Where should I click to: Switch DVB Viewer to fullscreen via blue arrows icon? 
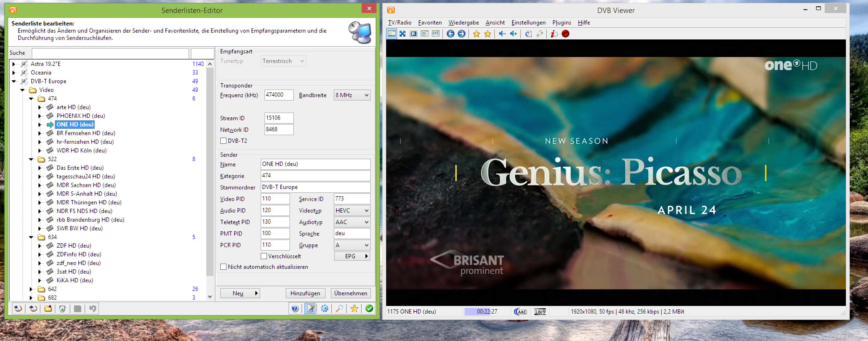tap(402, 34)
